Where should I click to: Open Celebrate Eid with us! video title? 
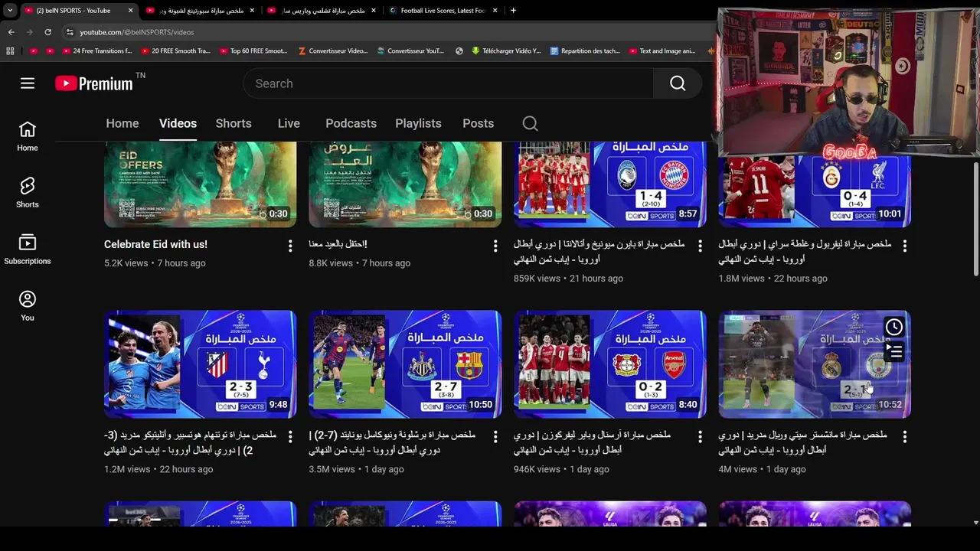pyautogui.click(x=155, y=244)
